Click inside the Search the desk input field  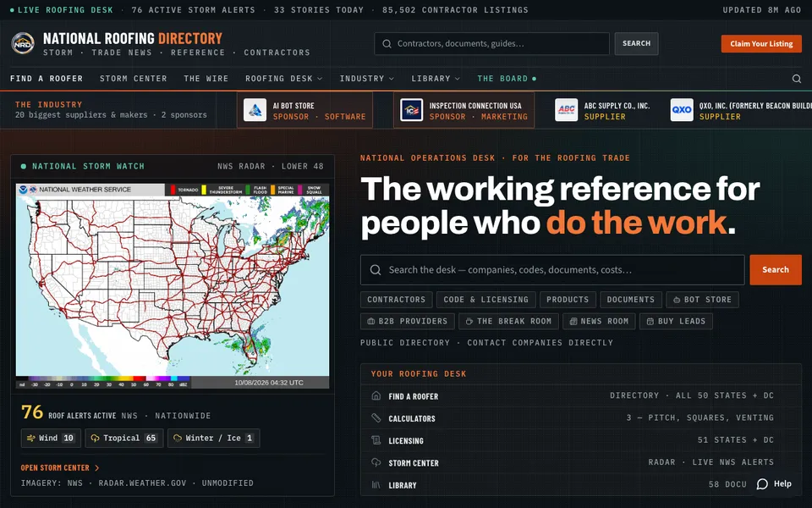[x=552, y=269]
